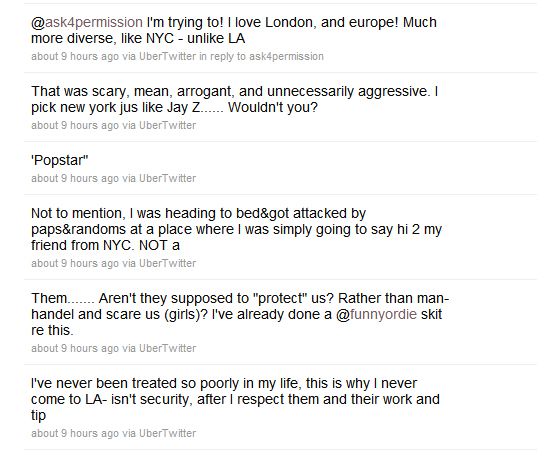Click the 'I've never been treated' tweet text
The image size is (550, 453).
click(235, 399)
